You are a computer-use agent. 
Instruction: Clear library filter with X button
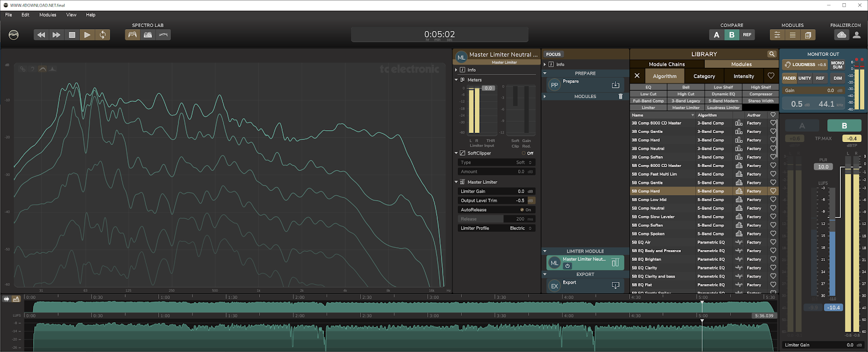[637, 76]
